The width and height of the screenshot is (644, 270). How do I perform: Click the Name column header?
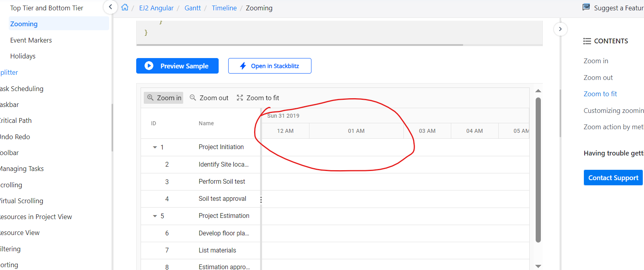(x=206, y=123)
